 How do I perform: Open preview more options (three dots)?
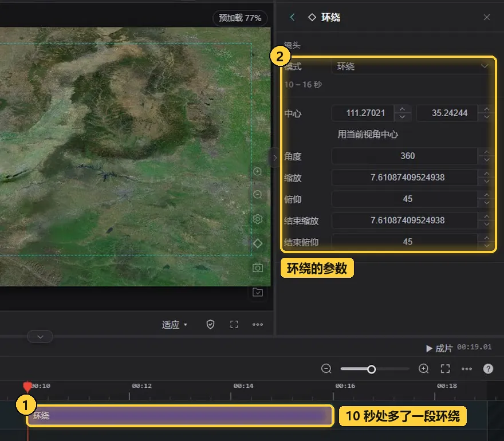(258, 324)
